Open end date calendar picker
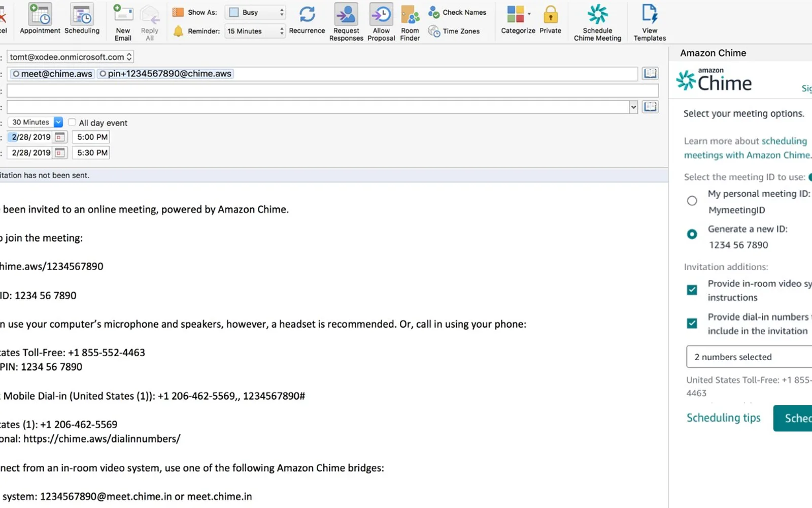Viewport: 812px width, 508px height. tap(60, 153)
